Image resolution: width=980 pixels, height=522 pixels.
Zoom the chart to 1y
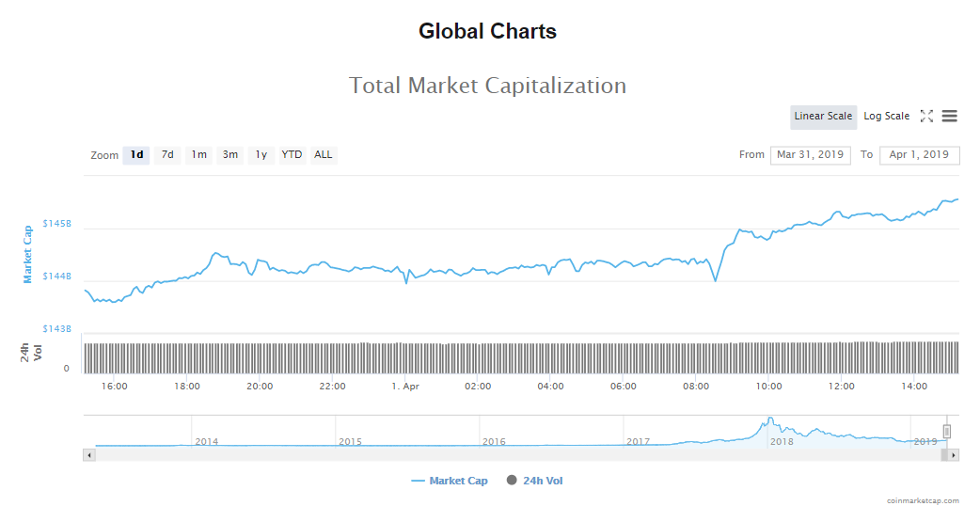click(x=261, y=155)
